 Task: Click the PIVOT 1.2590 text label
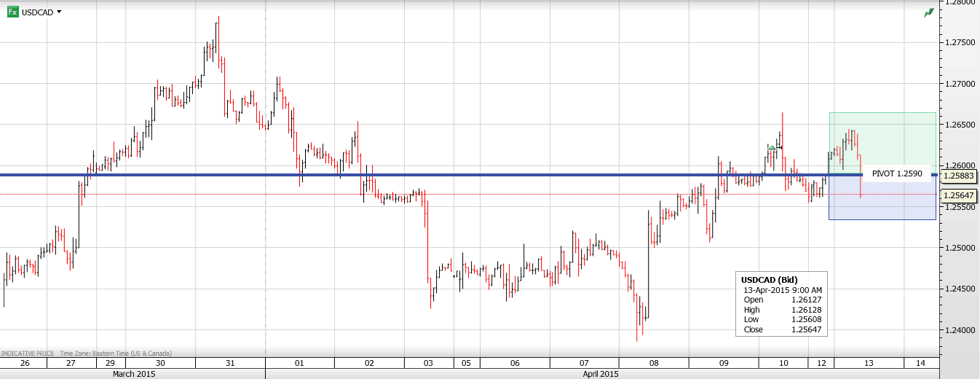(897, 173)
